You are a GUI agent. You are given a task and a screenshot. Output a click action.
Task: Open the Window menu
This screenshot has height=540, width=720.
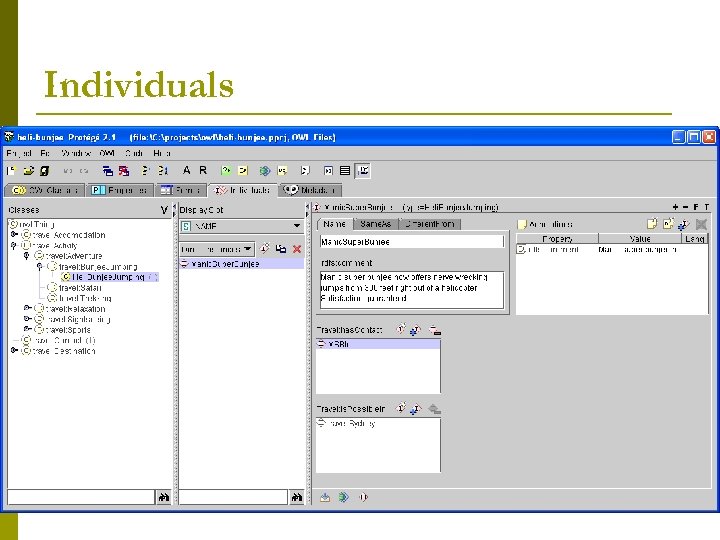(x=75, y=153)
